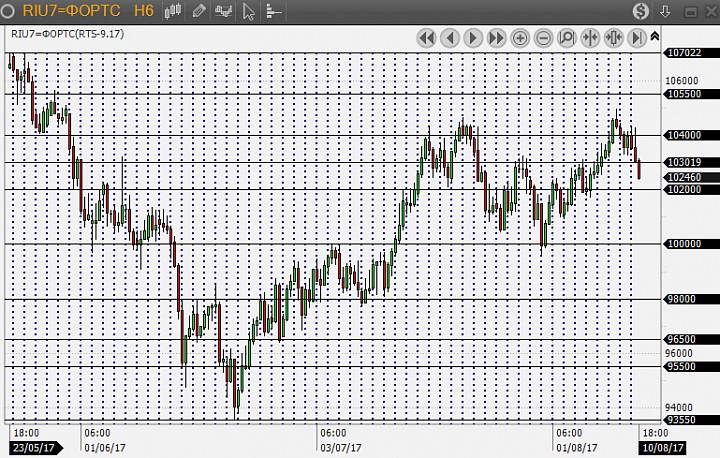Click the RIU7=ФОРТС(RTS-9.17) chart label
Screen dimensions: 720x458
point(68,34)
